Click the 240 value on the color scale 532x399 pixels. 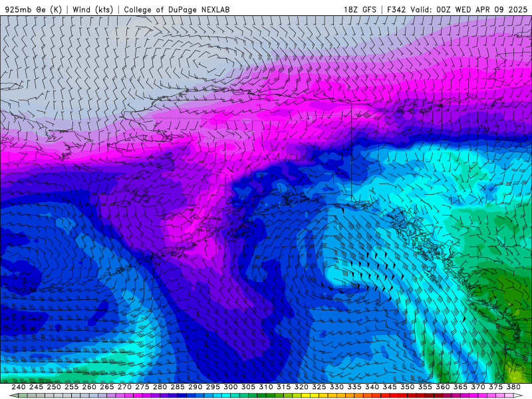(19, 387)
